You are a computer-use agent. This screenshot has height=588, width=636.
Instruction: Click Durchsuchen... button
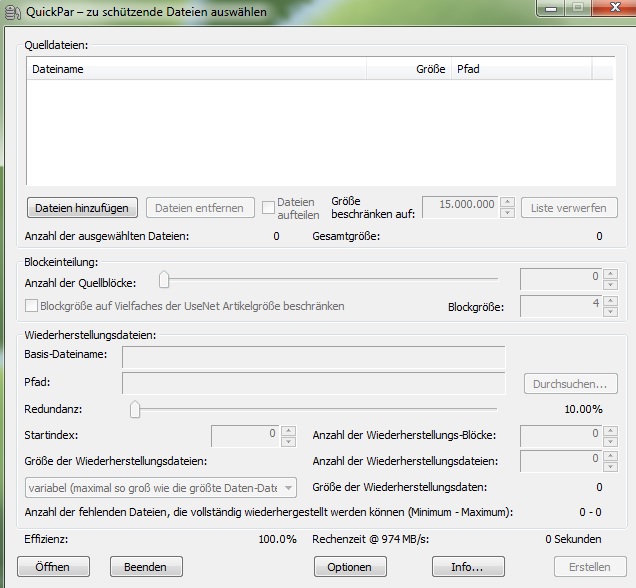point(570,384)
